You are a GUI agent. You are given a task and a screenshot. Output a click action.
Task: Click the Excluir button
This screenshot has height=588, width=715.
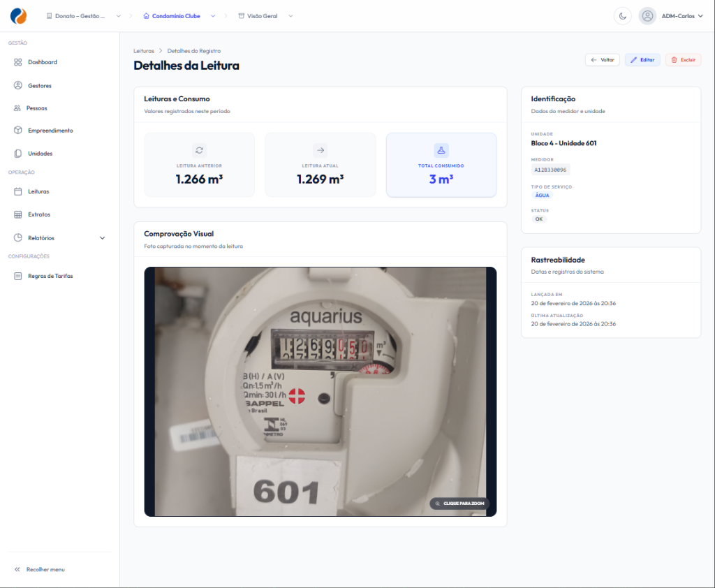[683, 60]
